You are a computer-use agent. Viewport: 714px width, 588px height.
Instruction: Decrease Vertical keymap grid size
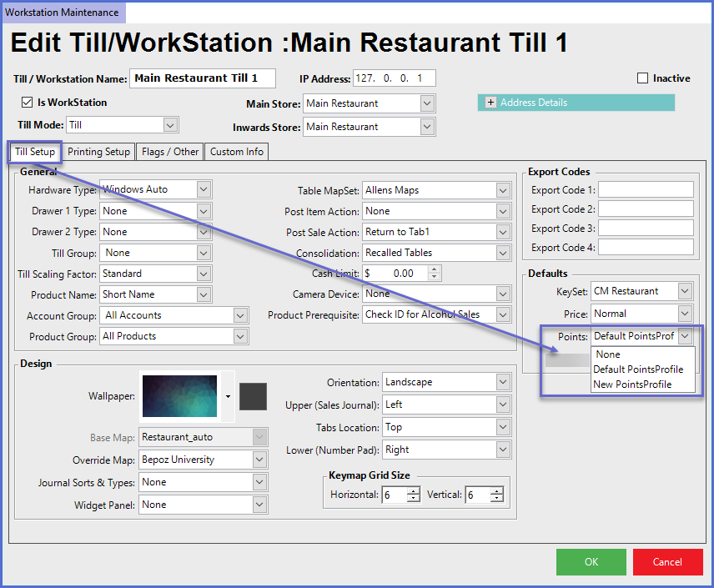click(x=496, y=499)
